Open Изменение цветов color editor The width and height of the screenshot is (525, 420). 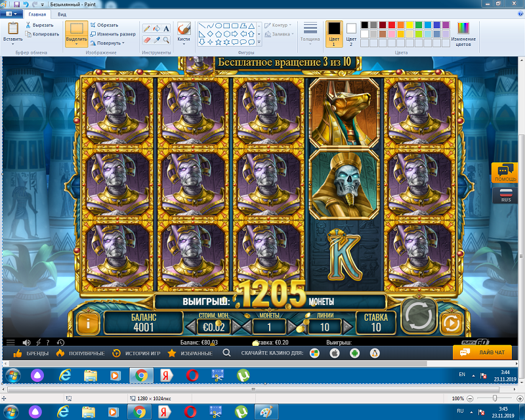pos(463,34)
